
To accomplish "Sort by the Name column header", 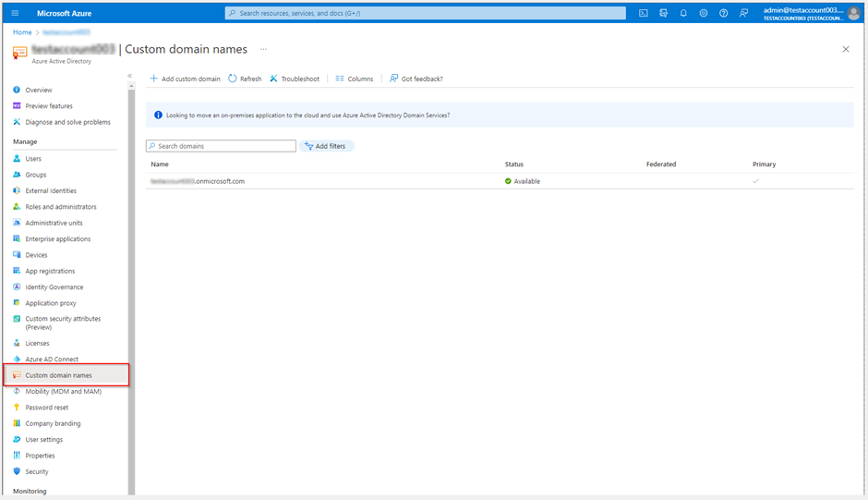I will point(160,165).
